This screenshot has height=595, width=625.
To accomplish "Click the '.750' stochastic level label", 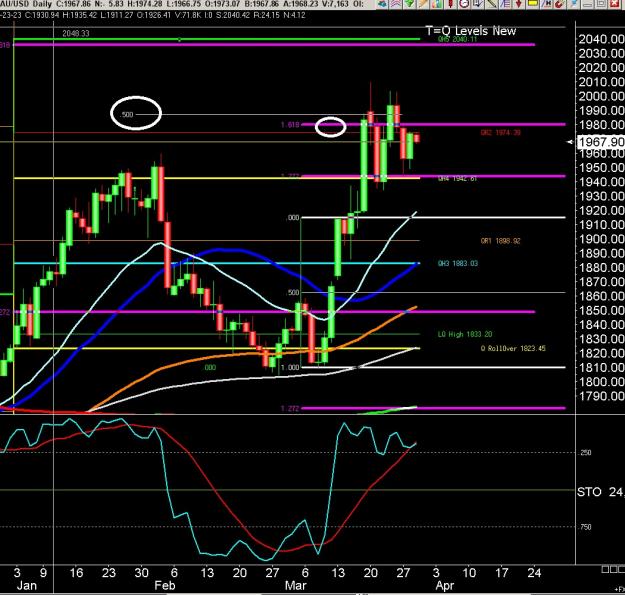I will click(x=585, y=527).
